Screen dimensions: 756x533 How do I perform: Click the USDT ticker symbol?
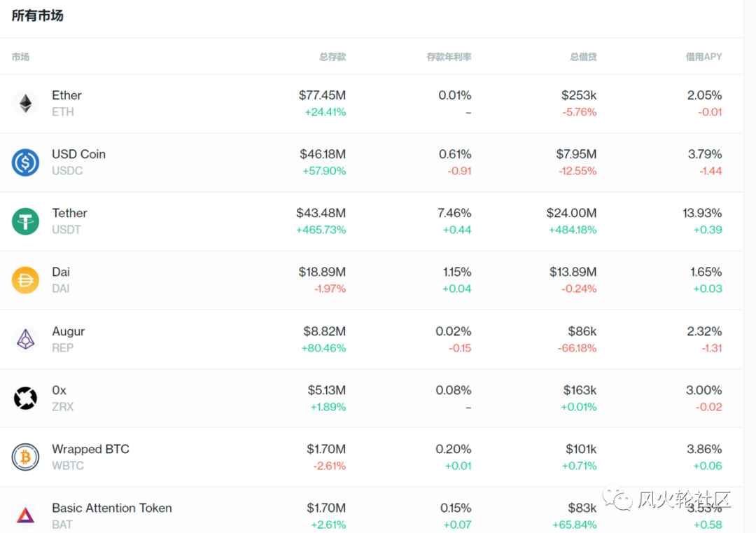[x=66, y=230]
